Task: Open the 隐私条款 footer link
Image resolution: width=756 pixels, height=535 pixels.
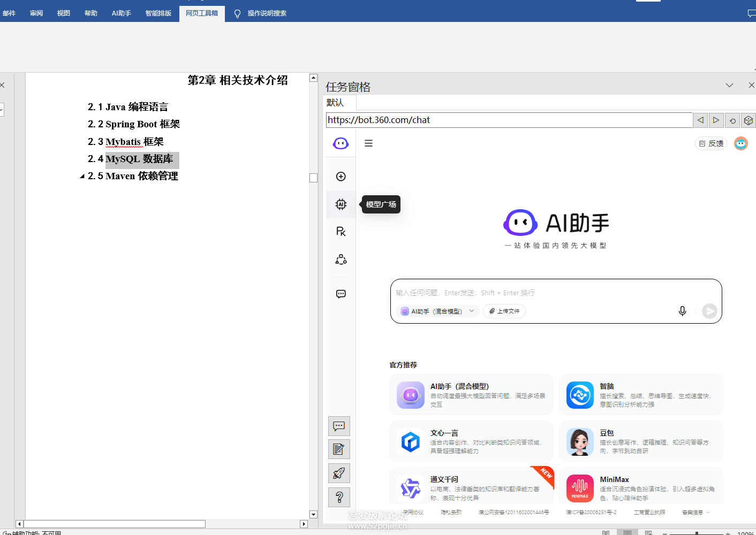Action: pyautogui.click(x=451, y=513)
